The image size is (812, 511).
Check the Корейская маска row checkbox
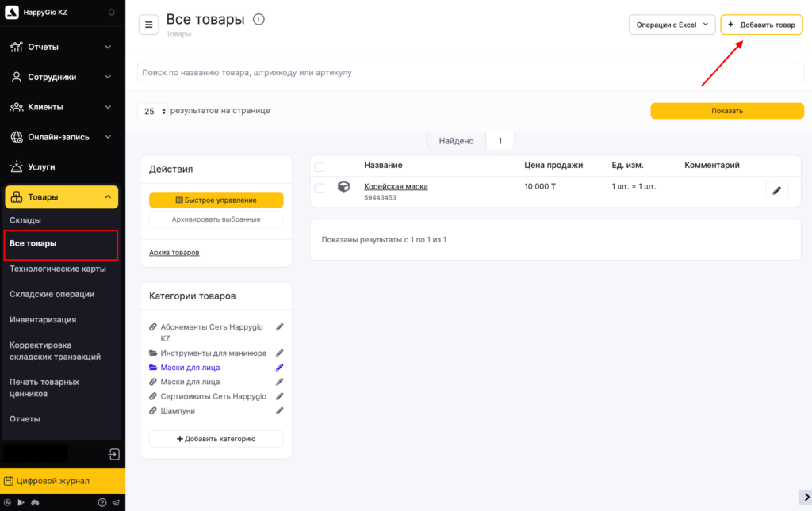click(320, 188)
